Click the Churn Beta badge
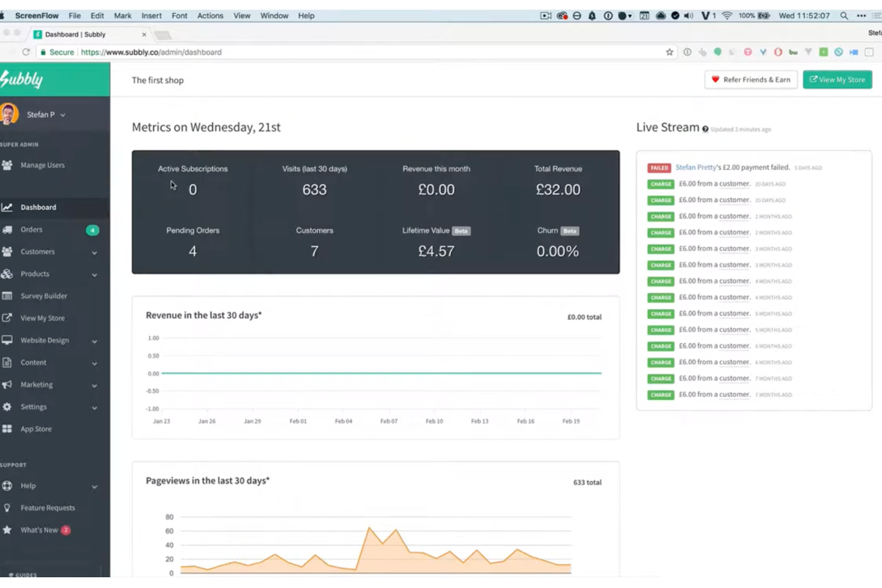This screenshot has width=882, height=588. [570, 231]
